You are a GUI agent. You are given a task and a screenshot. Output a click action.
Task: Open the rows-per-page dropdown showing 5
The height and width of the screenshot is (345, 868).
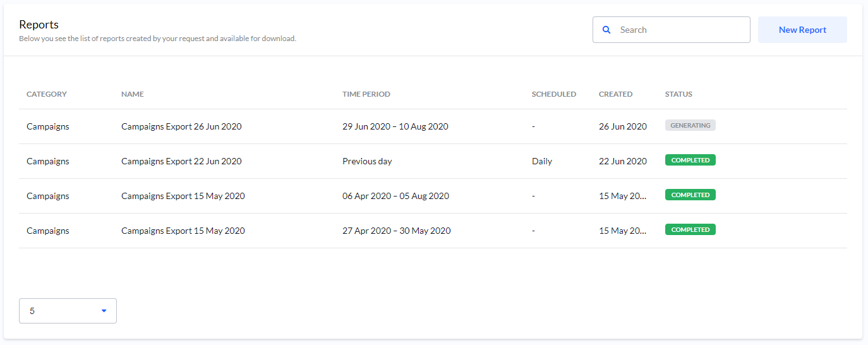click(x=68, y=311)
